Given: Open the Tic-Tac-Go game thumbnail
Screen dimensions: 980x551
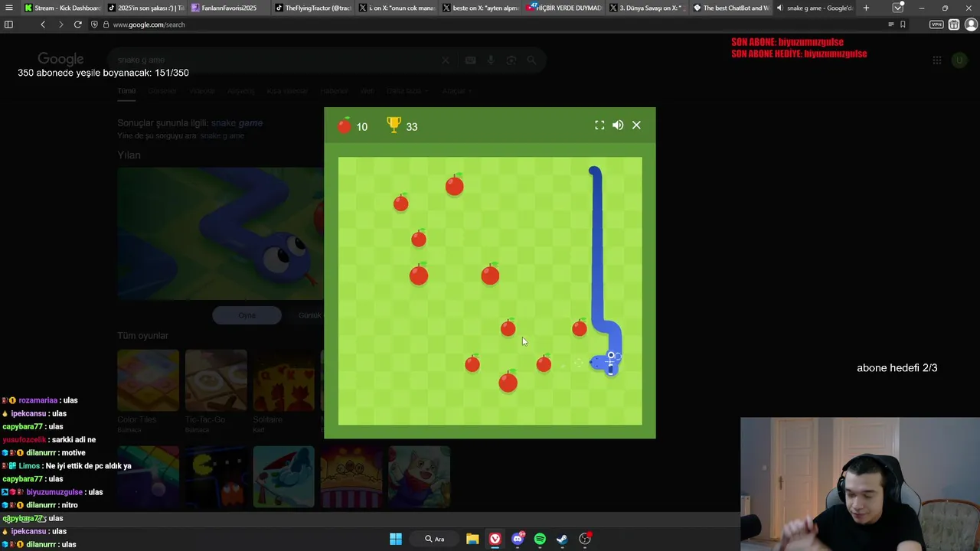Looking at the screenshot, I should 216,380.
